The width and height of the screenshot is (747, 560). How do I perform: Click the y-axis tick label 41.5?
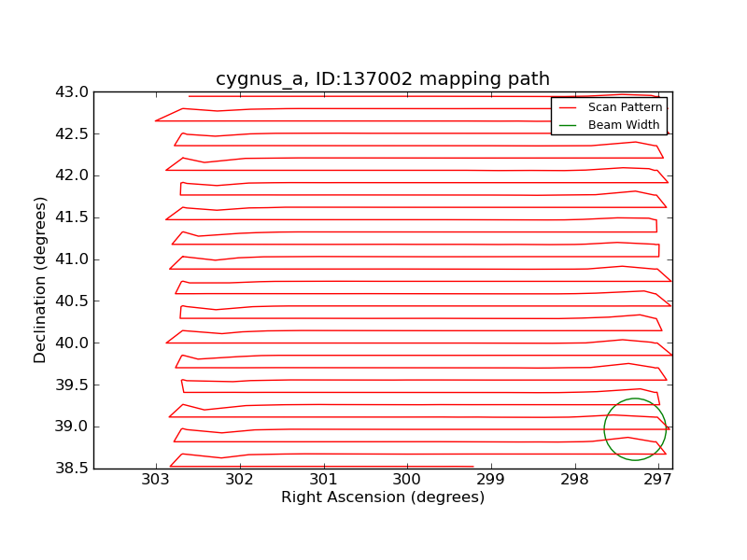(x=72, y=217)
